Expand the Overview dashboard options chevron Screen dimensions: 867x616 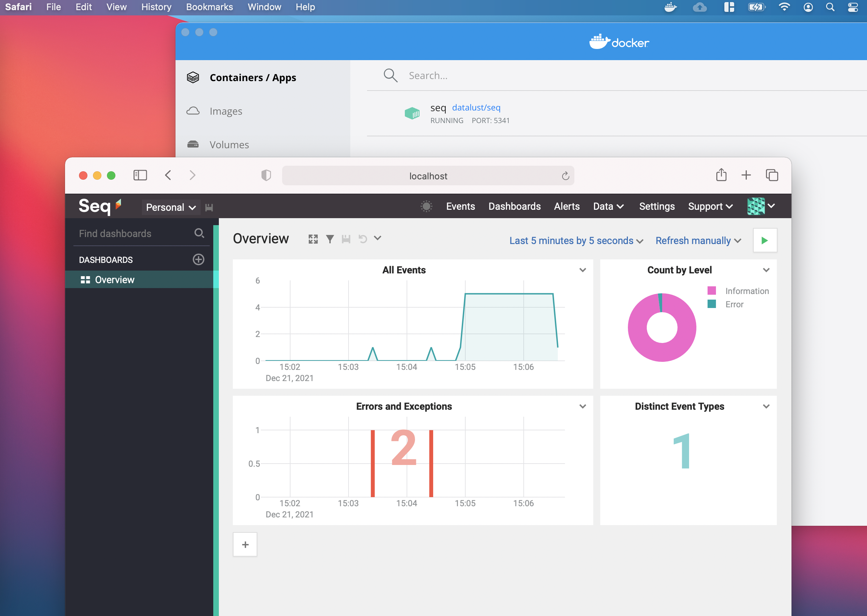click(x=377, y=238)
